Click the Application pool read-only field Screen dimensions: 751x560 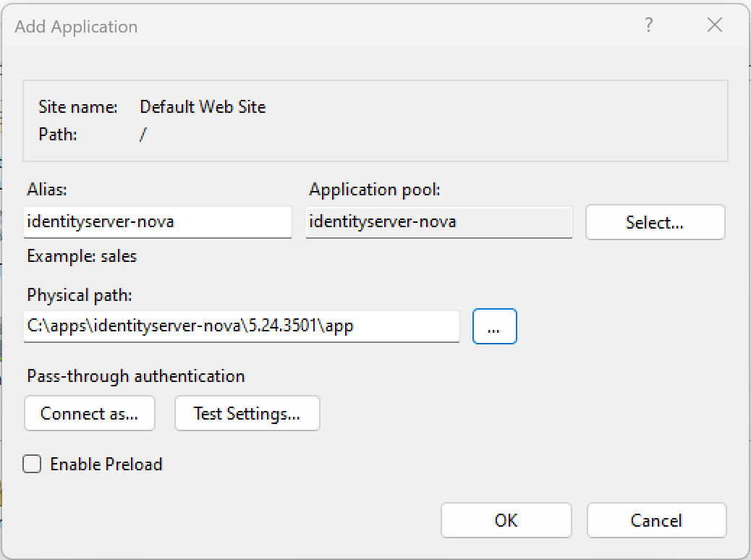click(x=438, y=222)
